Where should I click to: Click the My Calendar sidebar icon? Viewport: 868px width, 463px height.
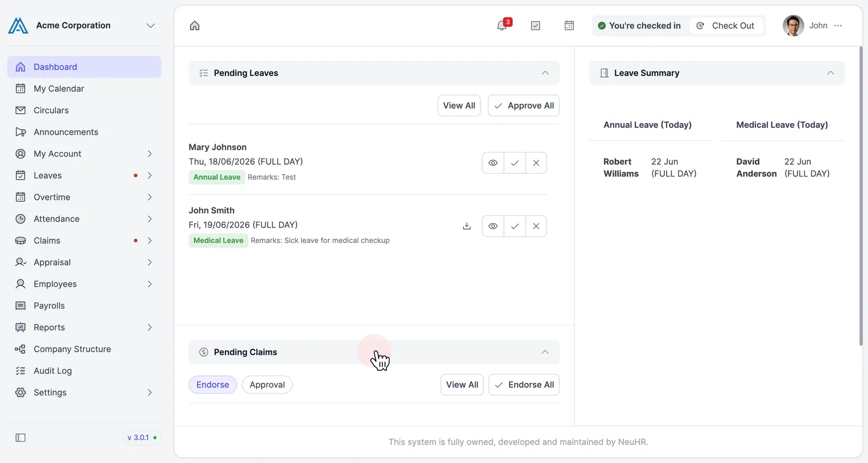click(x=20, y=89)
